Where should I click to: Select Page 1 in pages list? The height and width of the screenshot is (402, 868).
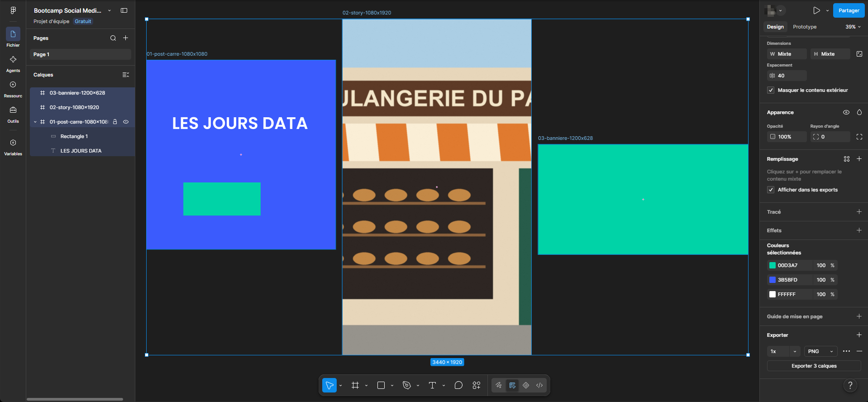pyautogui.click(x=81, y=54)
